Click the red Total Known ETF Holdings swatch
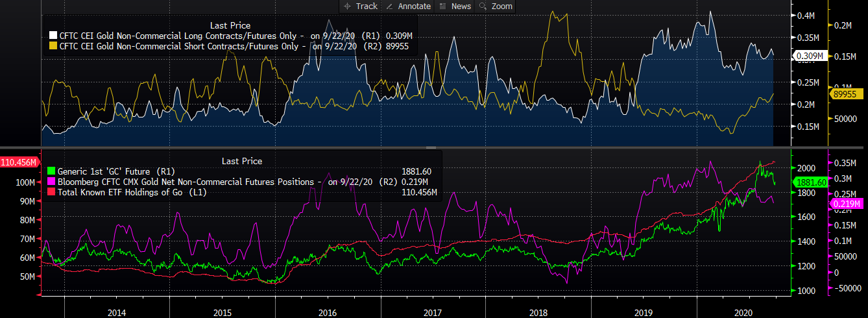The image size is (868, 318). pyautogui.click(x=53, y=193)
